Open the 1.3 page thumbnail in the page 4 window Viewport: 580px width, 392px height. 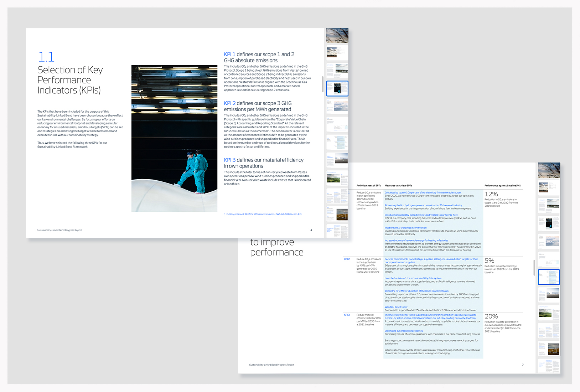[337, 124]
